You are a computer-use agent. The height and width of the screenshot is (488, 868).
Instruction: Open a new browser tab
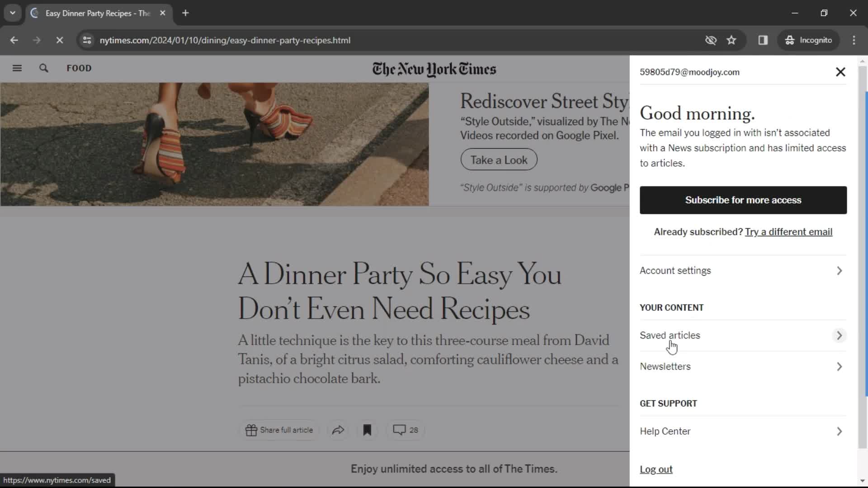point(185,13)
